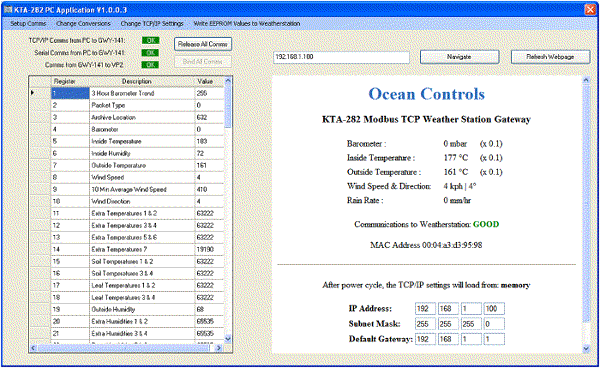Open the Change Conversions menu
The height and width of the screenshot is (368, 600).
point(83,23)
